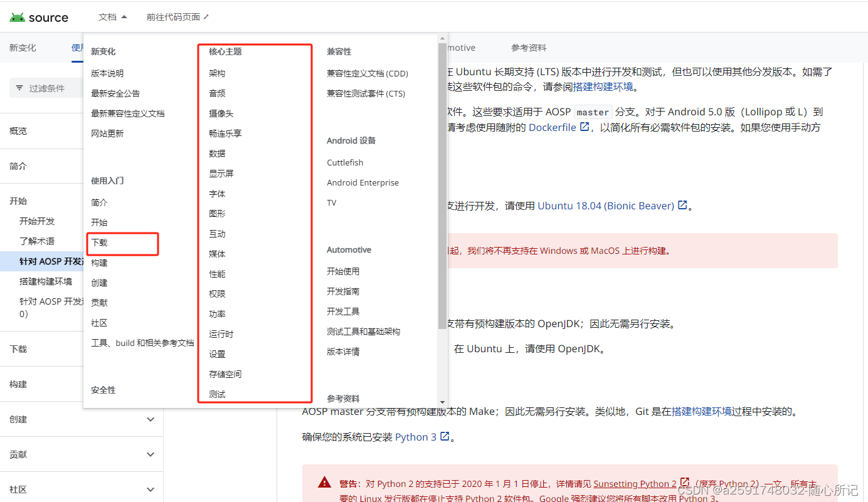Image resolution: width=868 pixels, height=502 pixels.
Task: Open 显示屏 core topic
Action: click(x=221, y=174)
